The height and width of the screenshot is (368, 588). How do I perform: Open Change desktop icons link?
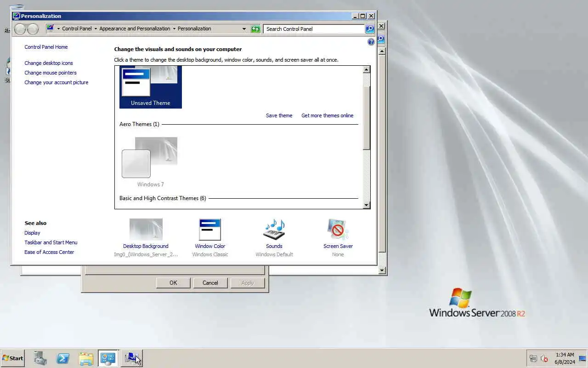[x=49, y=63]
